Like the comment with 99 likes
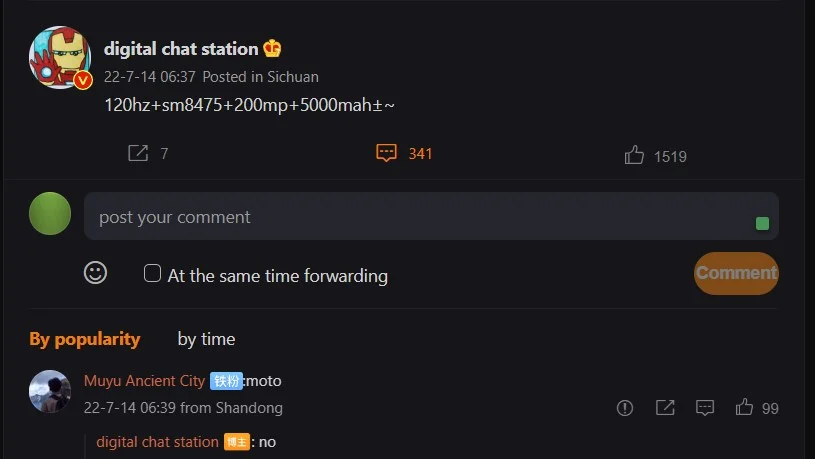The height and width of the screenshot is (459, 815). [x=744, y=407]
